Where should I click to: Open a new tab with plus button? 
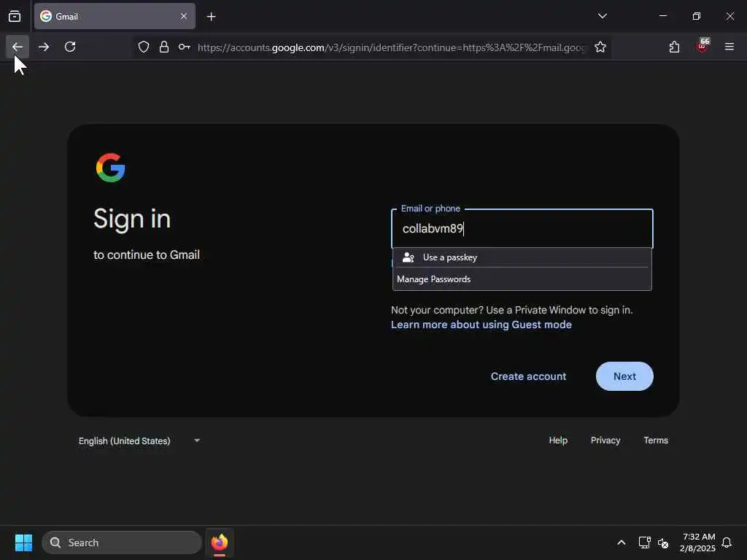coord(211,17)
